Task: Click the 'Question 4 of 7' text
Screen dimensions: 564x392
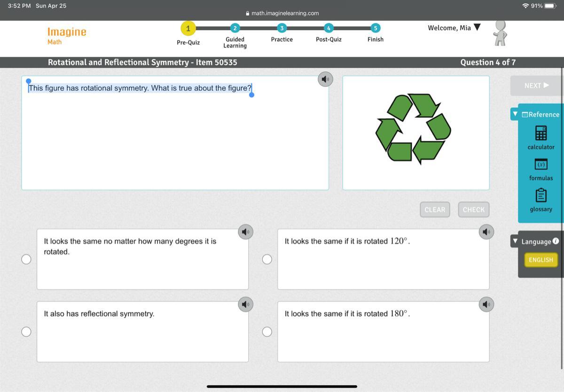Action: click(x=488, y=62)
